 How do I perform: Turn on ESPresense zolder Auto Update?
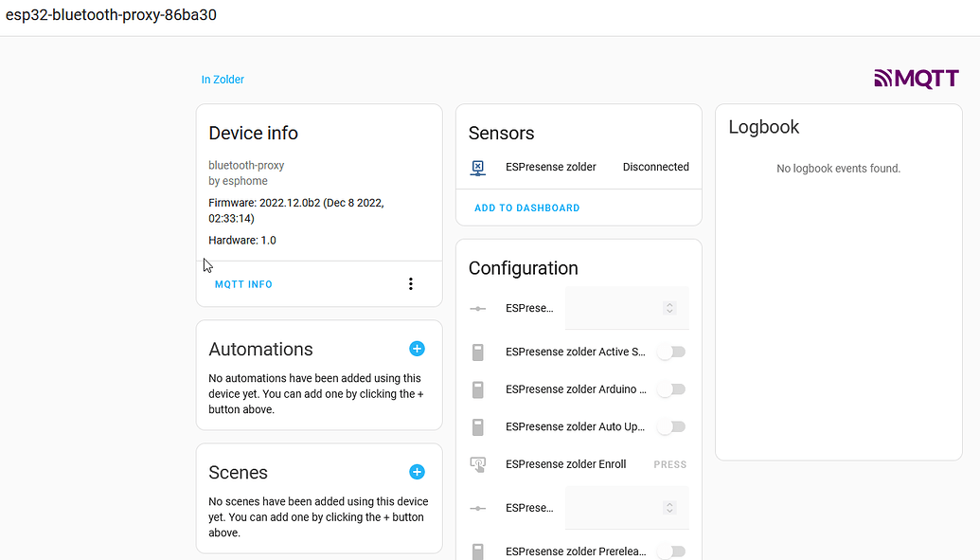pos(671,426)
